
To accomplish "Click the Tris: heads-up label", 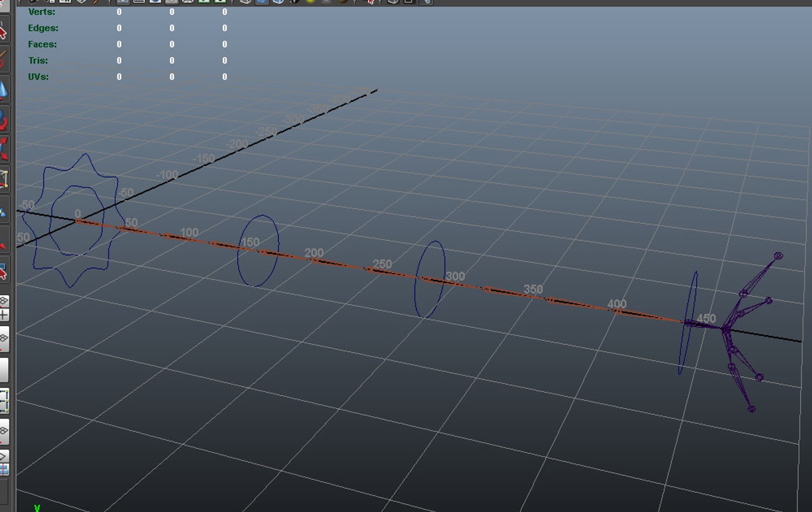I will coord(38,61).
